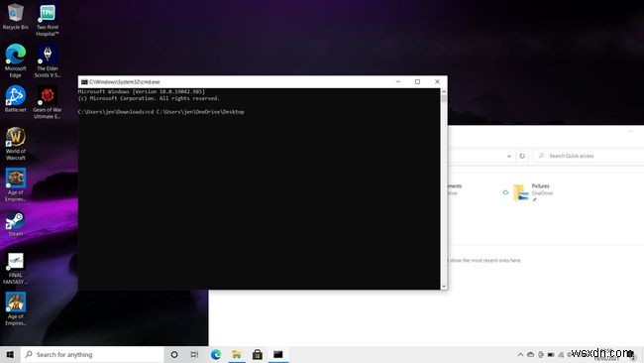Screen dimensions: 644x363
Task: Maximize the Command Prompt window
Action: pos(417,81)
